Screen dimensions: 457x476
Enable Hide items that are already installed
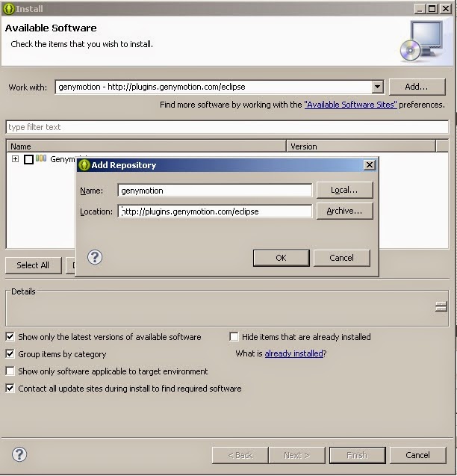coord(234,337)
